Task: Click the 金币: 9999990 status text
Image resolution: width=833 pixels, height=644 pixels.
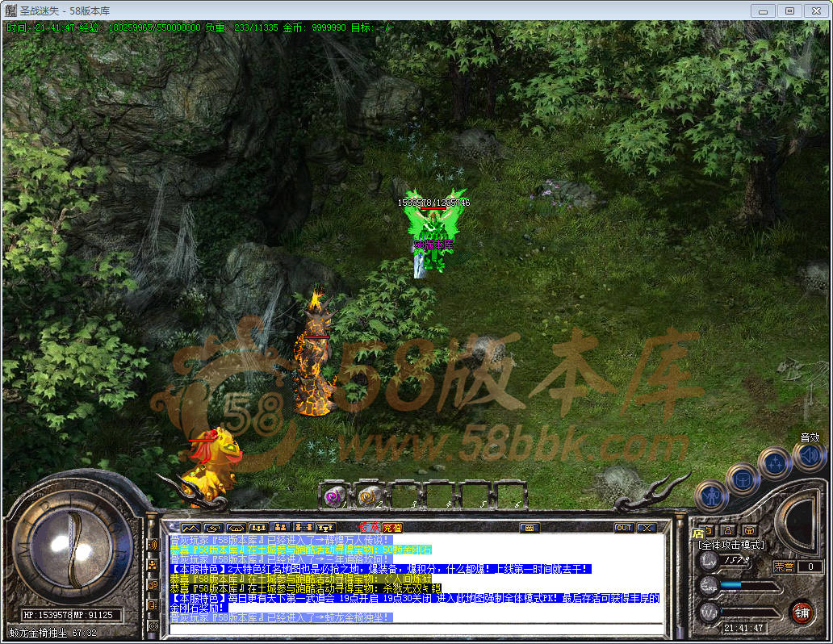Action: [314, 27]
